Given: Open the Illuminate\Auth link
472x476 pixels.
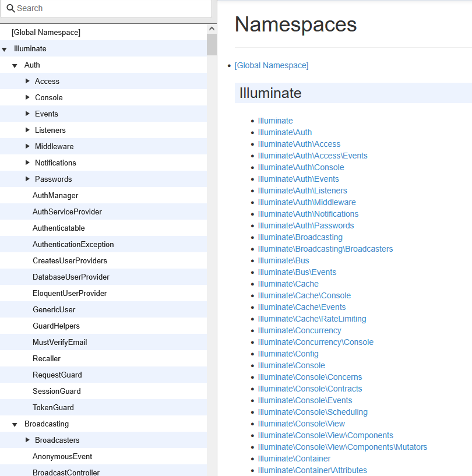Looking at the screenshot, I should click(x=285, y=132).
